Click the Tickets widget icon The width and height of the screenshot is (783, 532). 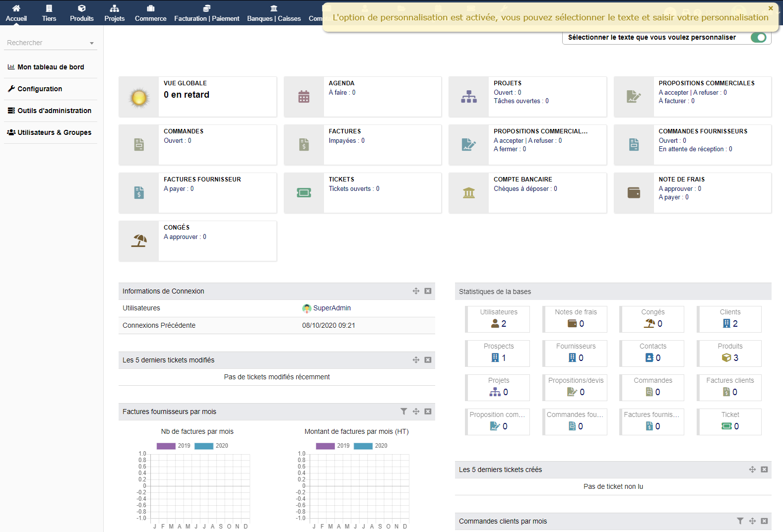(304, 193)
